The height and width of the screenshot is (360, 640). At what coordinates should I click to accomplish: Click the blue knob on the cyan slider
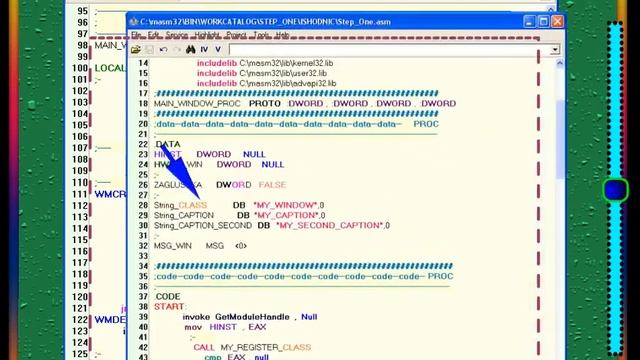click(616, 190)
